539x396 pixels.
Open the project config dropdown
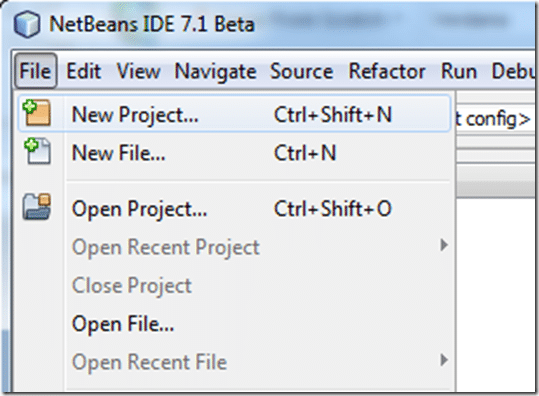coord(494,119)
